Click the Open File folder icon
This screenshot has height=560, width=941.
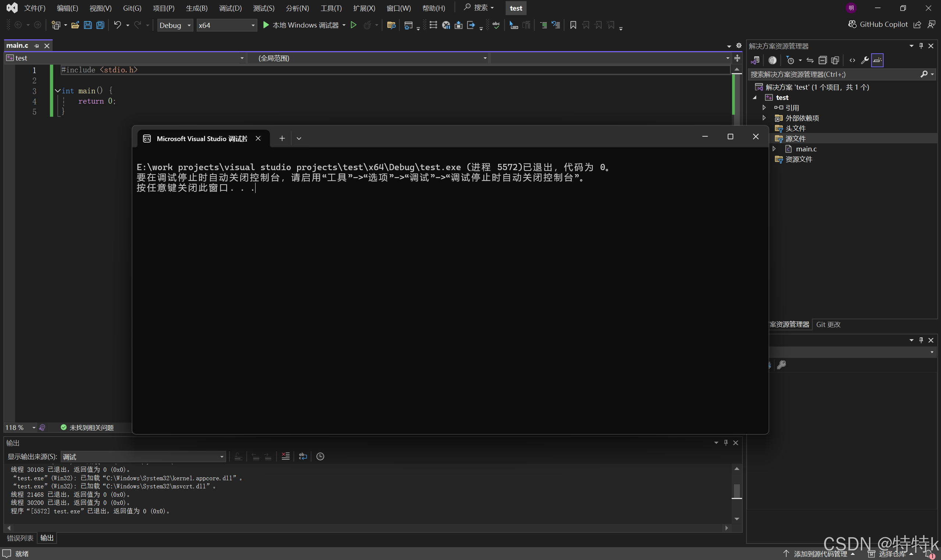tap(75, 25)
